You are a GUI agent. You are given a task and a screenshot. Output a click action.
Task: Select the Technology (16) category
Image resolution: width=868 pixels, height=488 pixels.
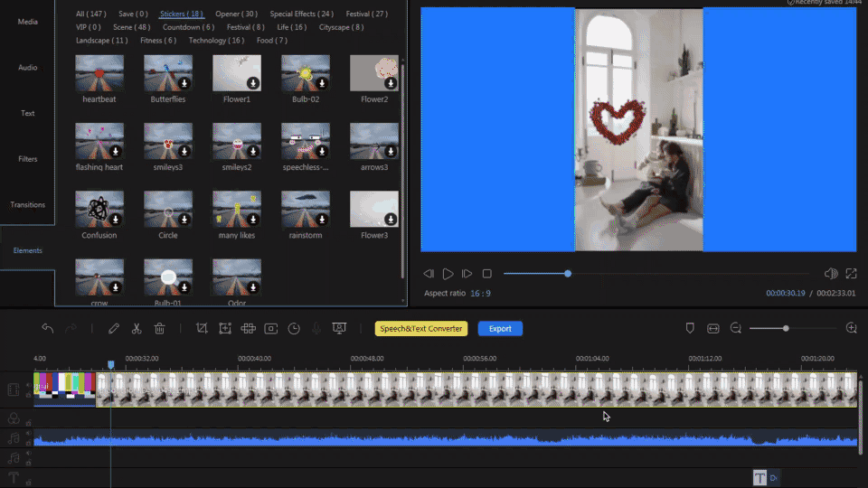point(216,41)
